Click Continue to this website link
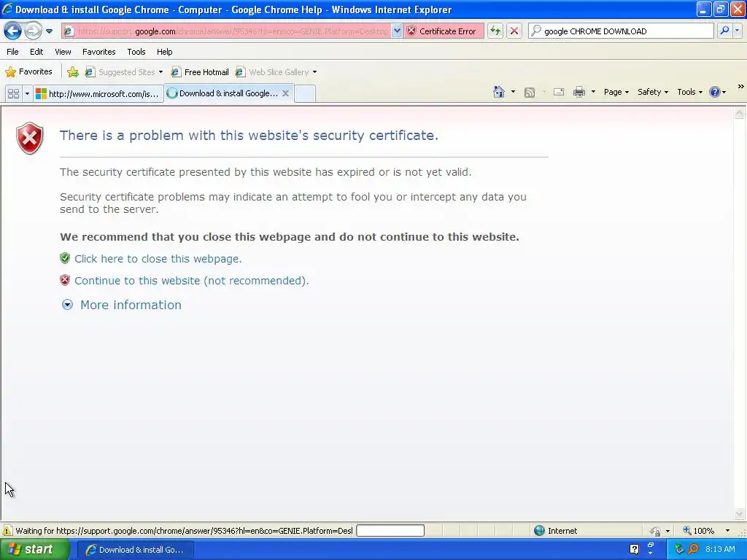The width and height of the screenshot is (747, 560). point(192,281)
